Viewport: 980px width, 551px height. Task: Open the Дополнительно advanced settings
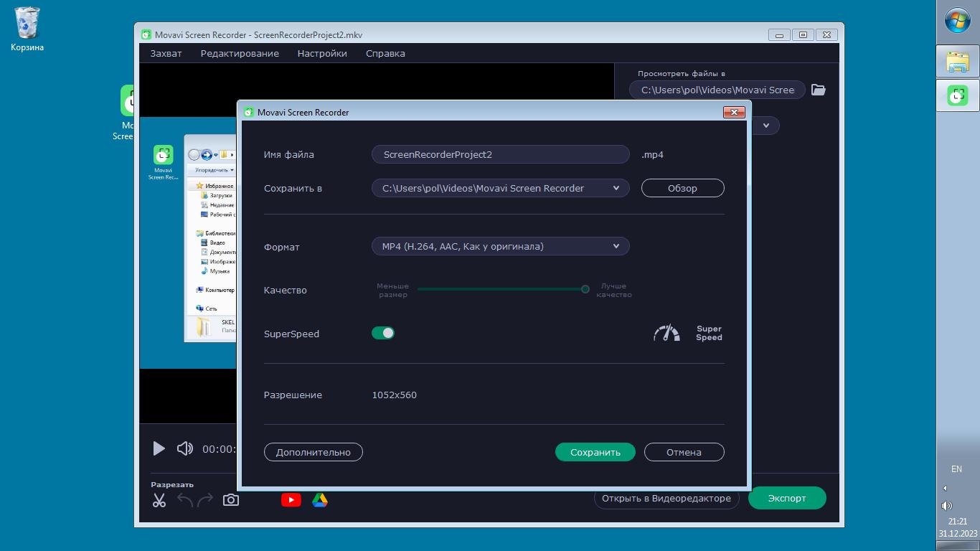pyautogui.click(x=313, y=452)
